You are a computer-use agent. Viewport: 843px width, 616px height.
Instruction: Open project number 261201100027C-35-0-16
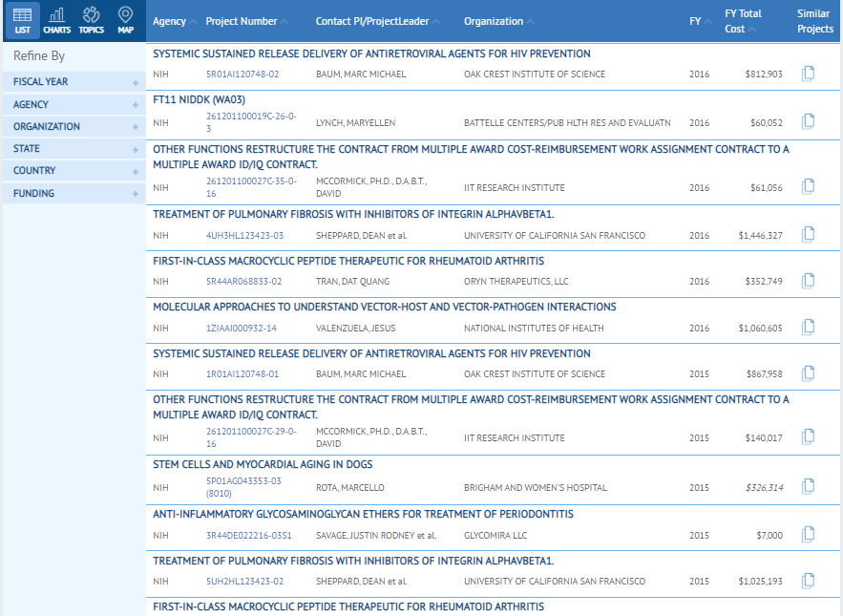[x=251, y=187]
